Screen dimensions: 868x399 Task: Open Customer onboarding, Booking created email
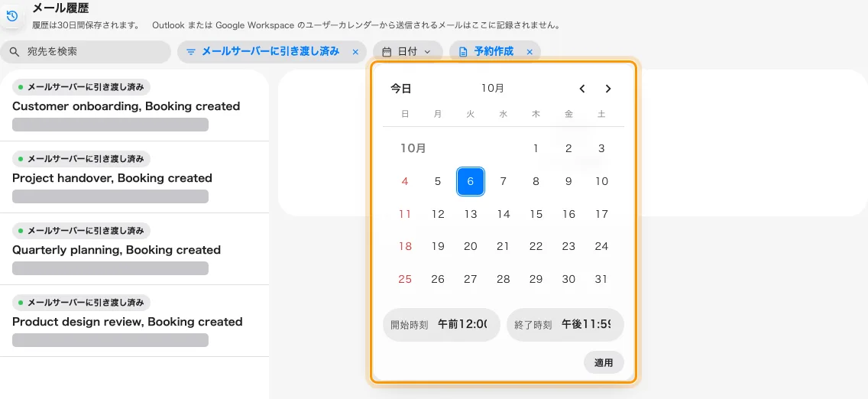pyautogui.click(x=134, y=105)
